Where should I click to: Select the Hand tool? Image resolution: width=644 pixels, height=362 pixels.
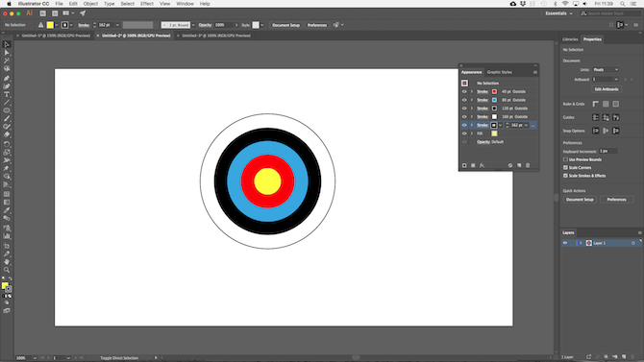[7, 262]
